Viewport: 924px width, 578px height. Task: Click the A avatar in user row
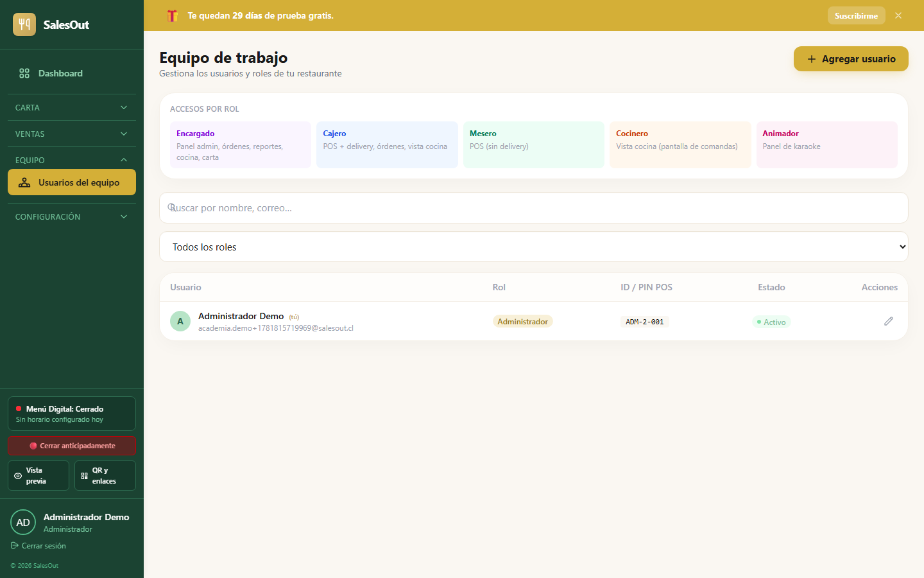(180, 321)
